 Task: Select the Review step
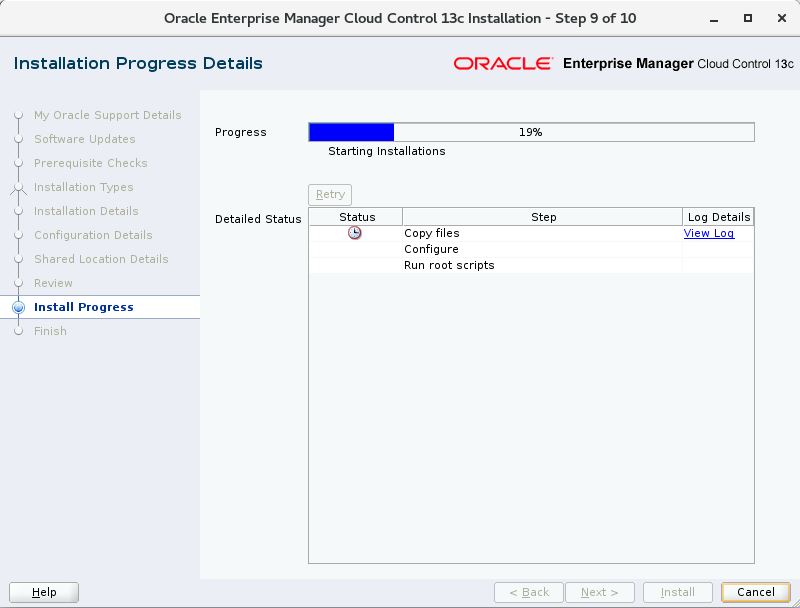pyautogui.click(x=53, y=283)
